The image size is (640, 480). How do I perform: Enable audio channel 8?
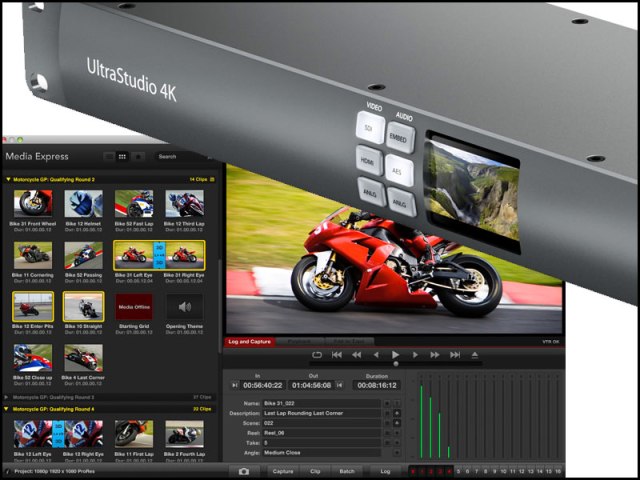pos(485,471)
